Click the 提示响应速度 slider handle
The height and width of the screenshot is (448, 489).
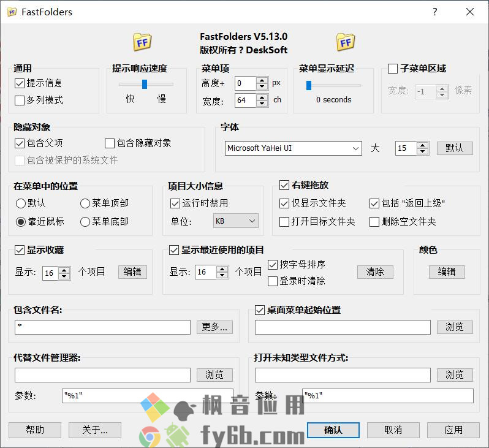tap(145, 84)
